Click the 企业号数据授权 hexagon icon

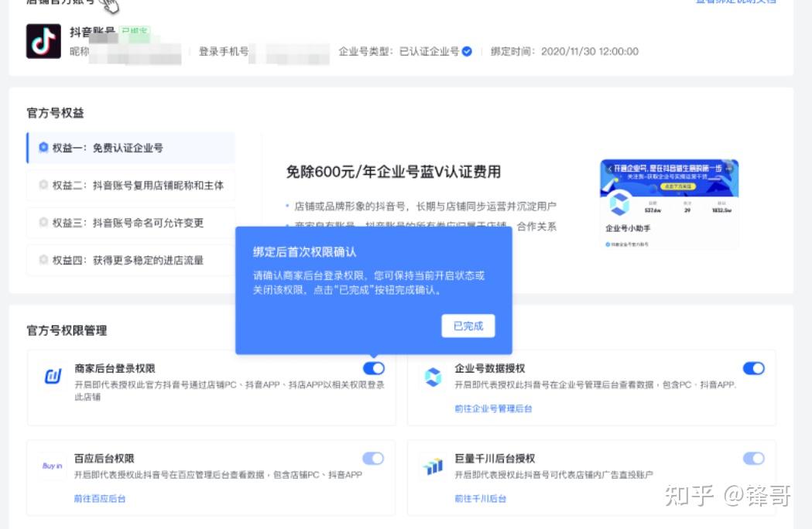click(433, 377)
